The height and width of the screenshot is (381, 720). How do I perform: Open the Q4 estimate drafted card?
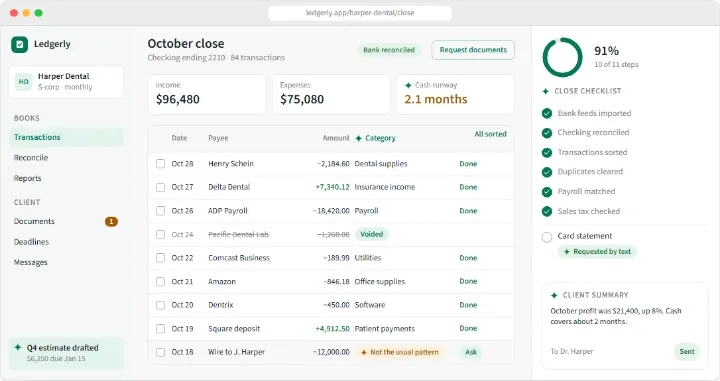click(x=66, y=353)
